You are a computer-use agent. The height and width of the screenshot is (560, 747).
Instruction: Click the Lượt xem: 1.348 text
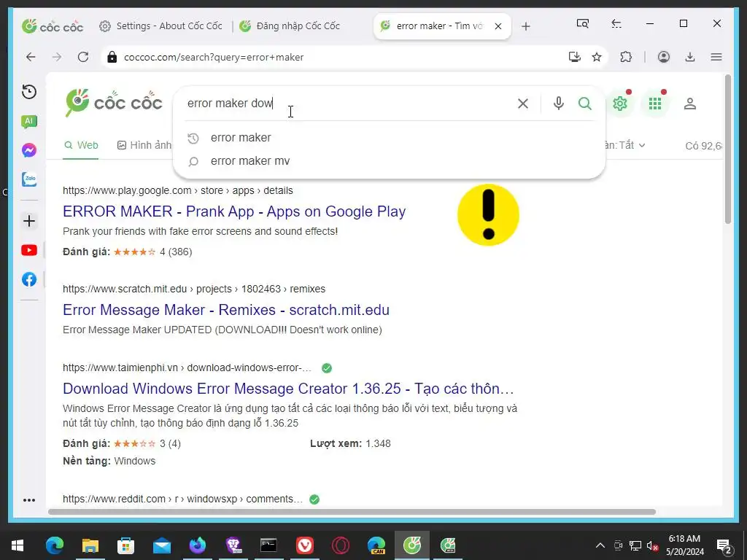(350, 444)
